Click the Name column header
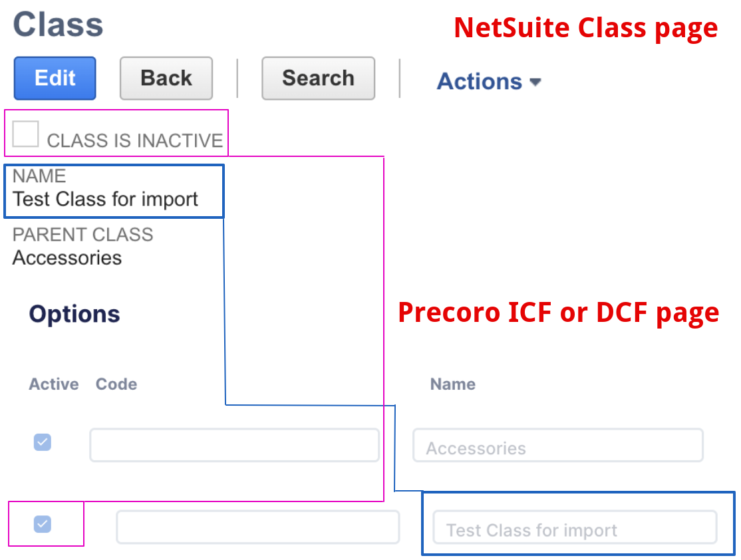Viewport: 741px width, 560px height. pos(452,384)
